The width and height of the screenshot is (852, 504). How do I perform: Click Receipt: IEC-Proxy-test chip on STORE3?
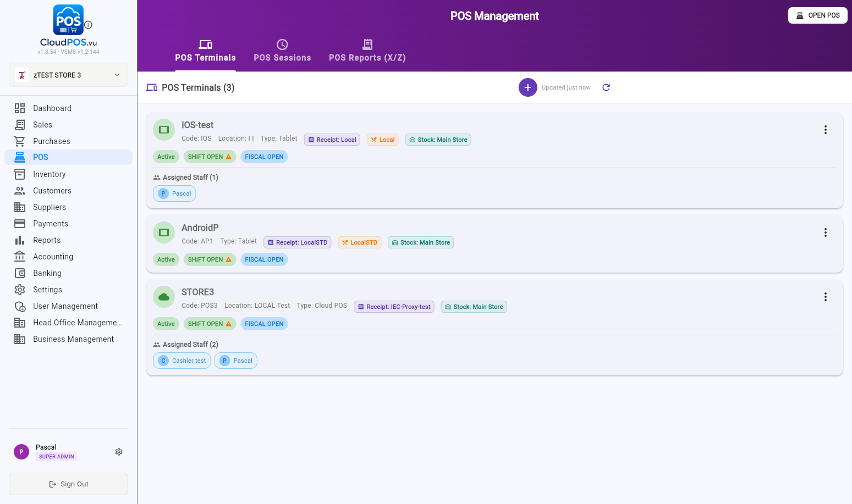(394, 307)
